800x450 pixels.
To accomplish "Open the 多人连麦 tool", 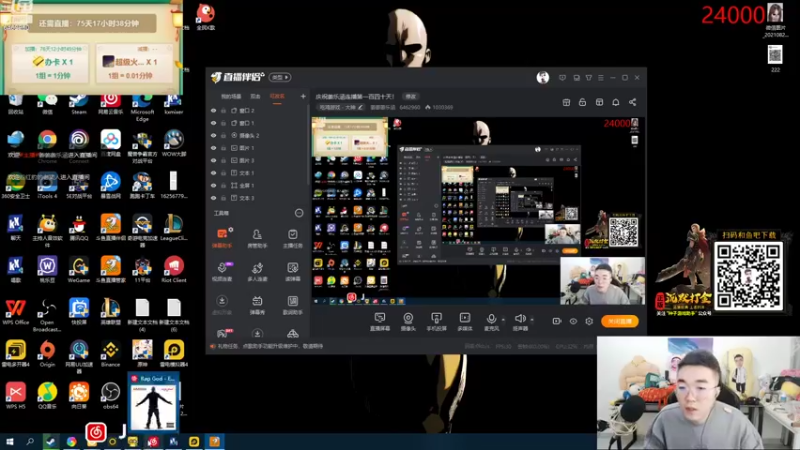I will point(257,271).
